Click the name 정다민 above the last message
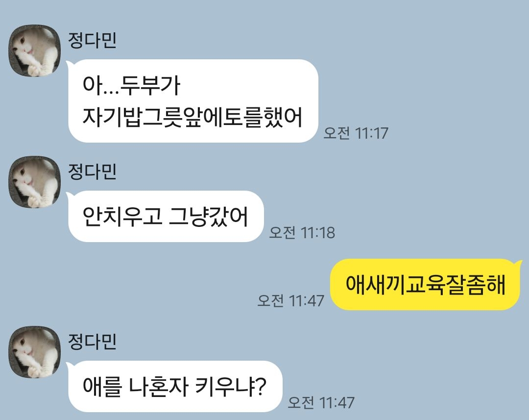The image size is (529, 420). coord(92,341)
